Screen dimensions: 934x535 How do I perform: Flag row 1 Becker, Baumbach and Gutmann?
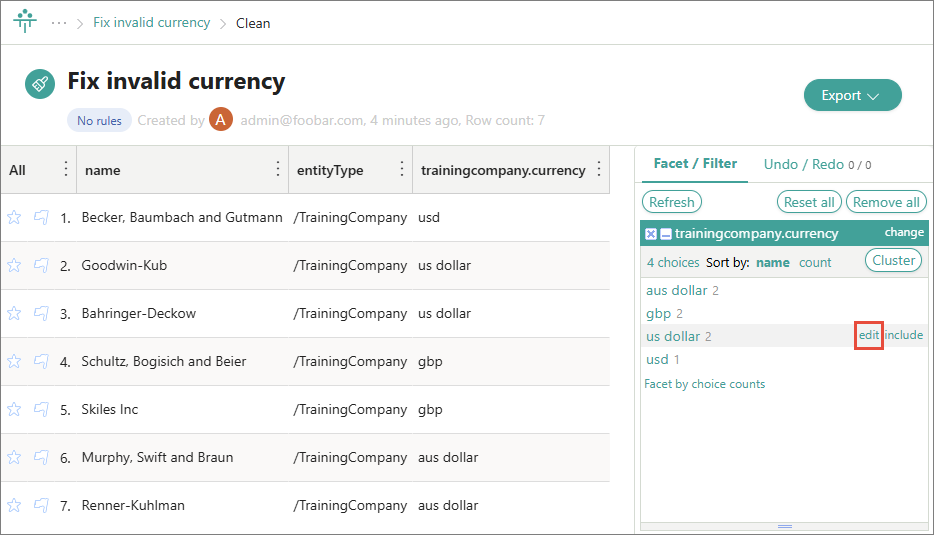[x=41, y=217]
